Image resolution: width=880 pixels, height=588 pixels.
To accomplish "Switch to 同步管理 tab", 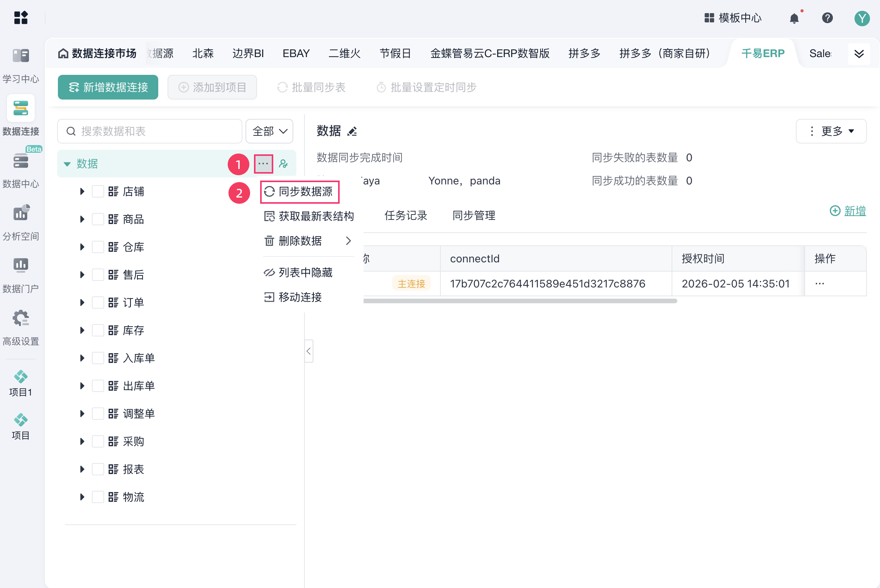I will coord(474,215).
